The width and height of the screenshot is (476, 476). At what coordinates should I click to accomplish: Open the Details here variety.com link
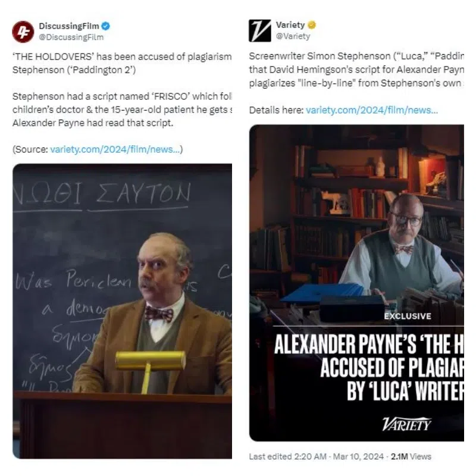372,110
